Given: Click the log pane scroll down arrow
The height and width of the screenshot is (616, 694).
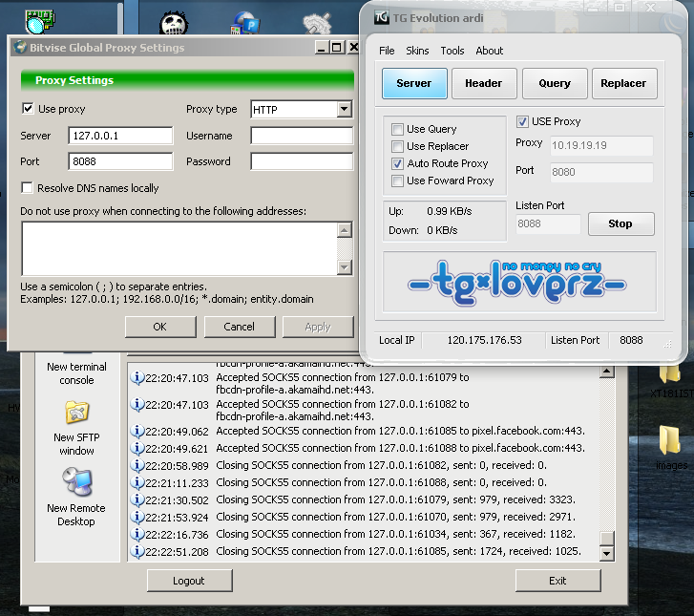Looking at the screenshot, I should (606, 553).
